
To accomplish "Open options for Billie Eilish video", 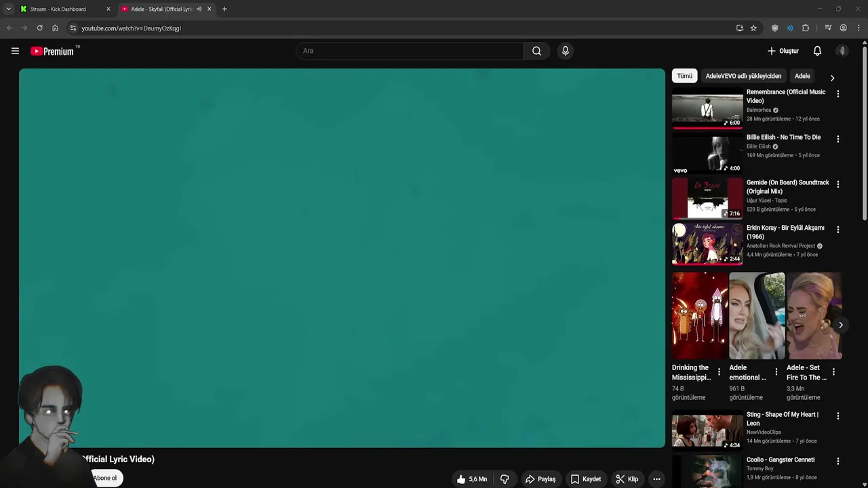I will coord(837,139).
